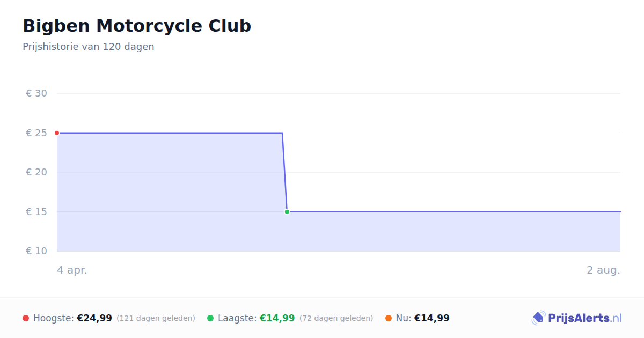Click the green lowest-price dot in legend
The width and height of the screenshot is (644, 338).
(x=210, y=318)
